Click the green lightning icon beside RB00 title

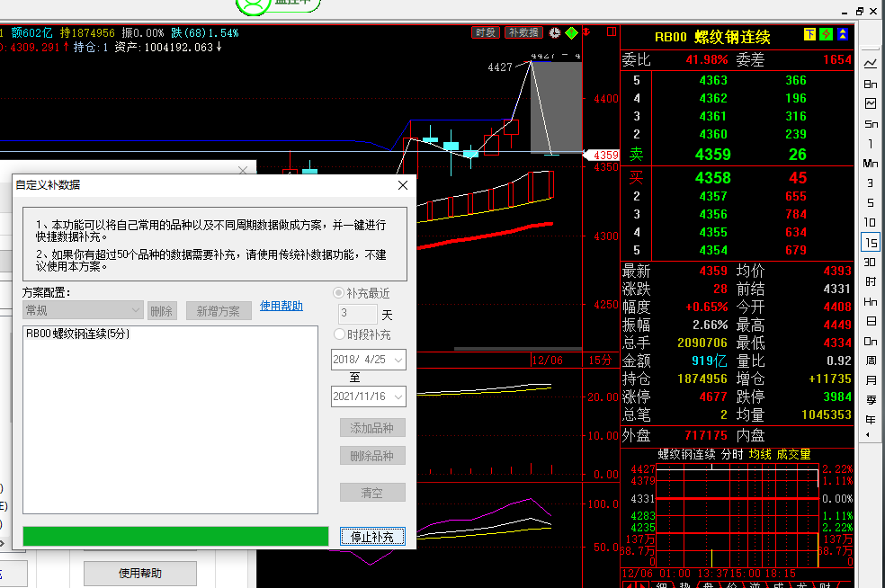coord(826,35)
